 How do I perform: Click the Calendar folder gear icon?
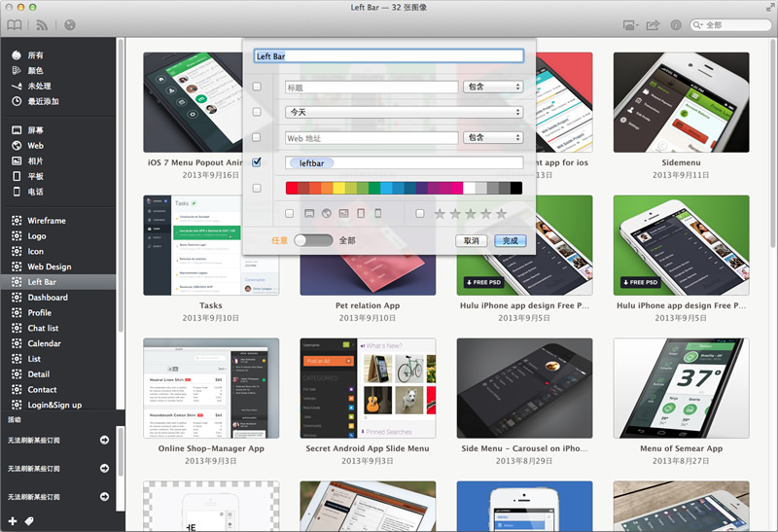coord(17,343)
